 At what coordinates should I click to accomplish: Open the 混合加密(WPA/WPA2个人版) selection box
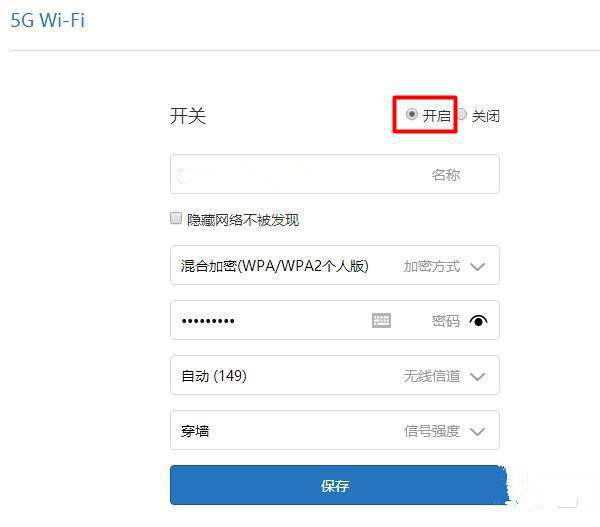pos(335,265)
